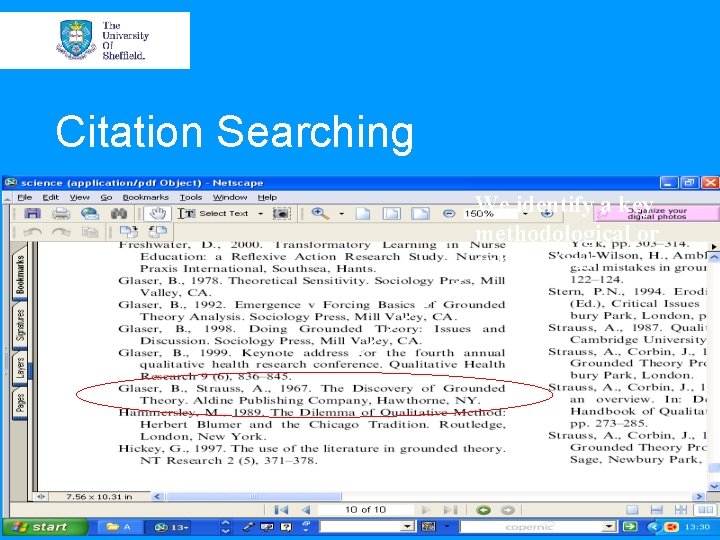Switch to the Signatures side tab
Screen dimensions: 720x540
pyautogui.click(x=20, y=325)
